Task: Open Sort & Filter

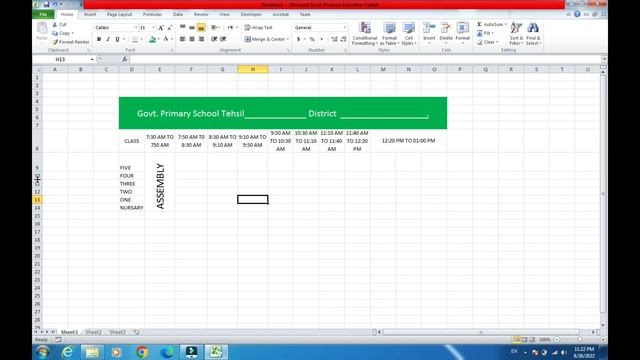Action: pyautogui.click(x=516, y=33)
